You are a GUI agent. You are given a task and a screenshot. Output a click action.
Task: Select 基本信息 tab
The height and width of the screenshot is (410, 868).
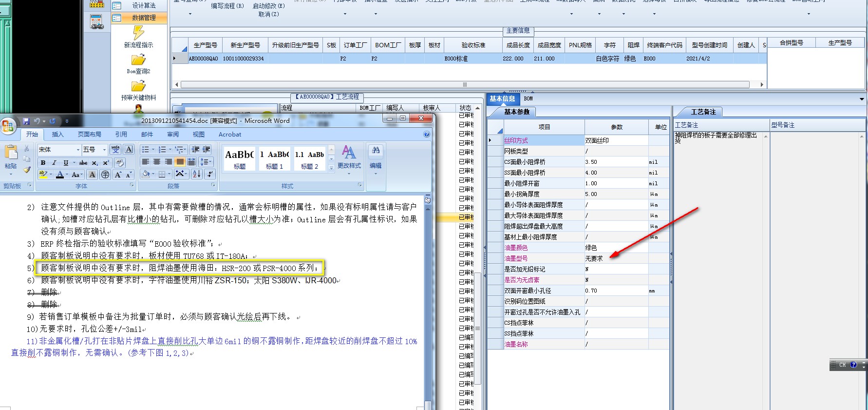pos(502,98)
